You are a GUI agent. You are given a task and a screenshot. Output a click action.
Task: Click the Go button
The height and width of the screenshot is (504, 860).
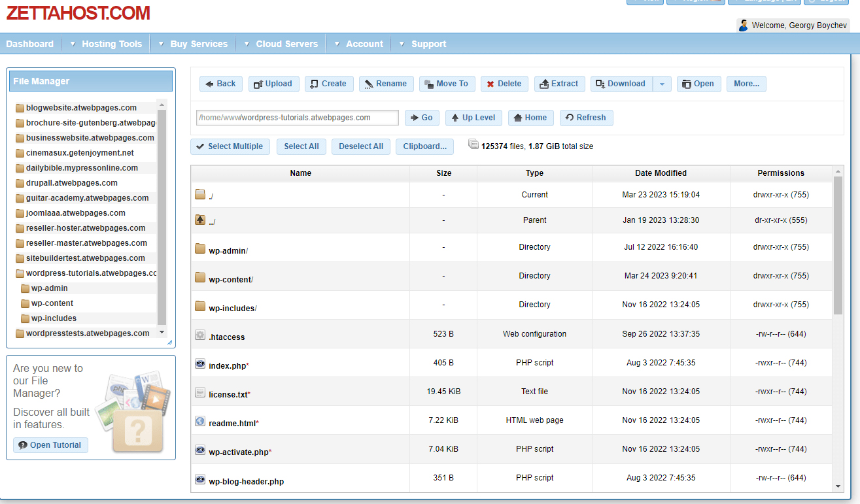coord(422,118)
